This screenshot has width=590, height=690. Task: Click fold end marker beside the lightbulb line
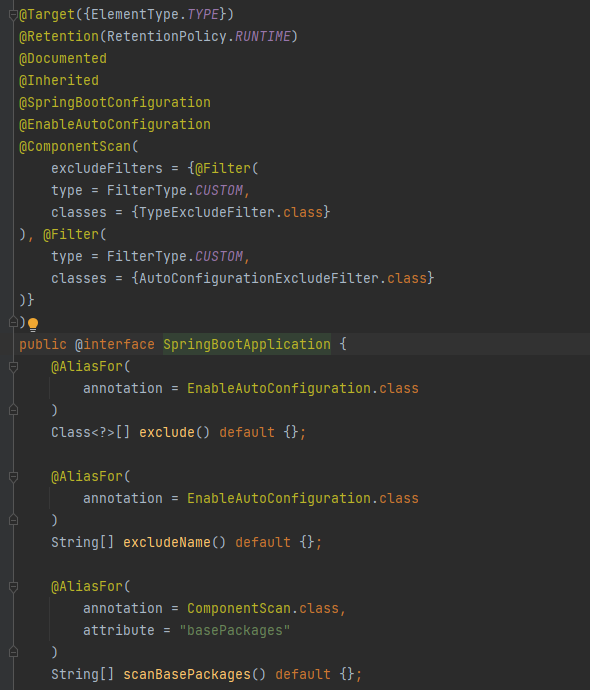pos(13,322)
